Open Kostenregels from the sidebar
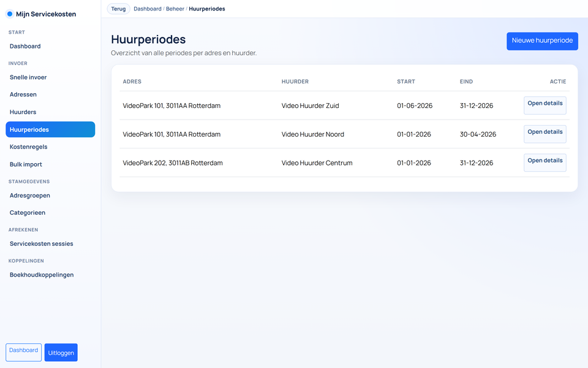Viewport: 588px width, 368px height. pyautogui.click(x=29, y=147)
